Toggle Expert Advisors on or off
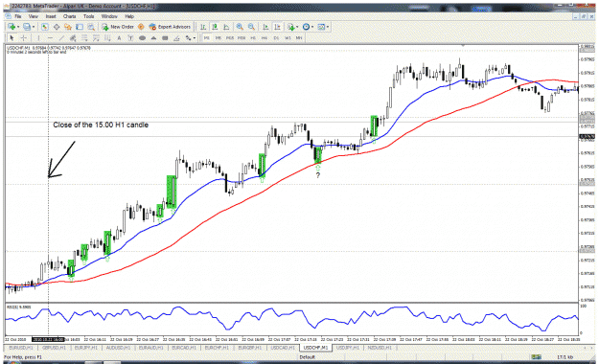Viewport: 599px width, 364px height. [170, 27]
